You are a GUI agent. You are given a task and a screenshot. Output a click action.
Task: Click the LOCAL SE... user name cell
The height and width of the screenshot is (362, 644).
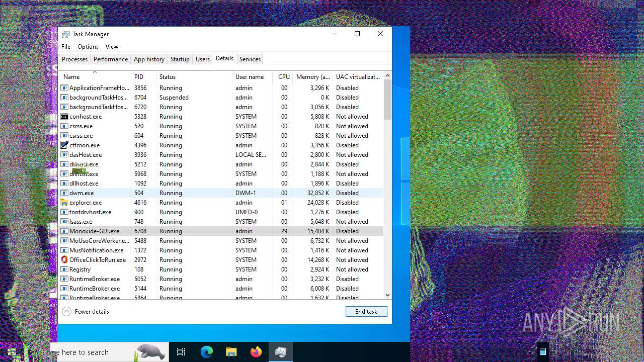[251, 155]
